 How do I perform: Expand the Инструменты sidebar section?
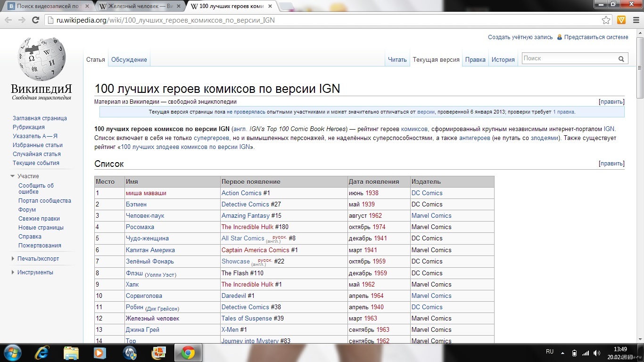[13, 272]
